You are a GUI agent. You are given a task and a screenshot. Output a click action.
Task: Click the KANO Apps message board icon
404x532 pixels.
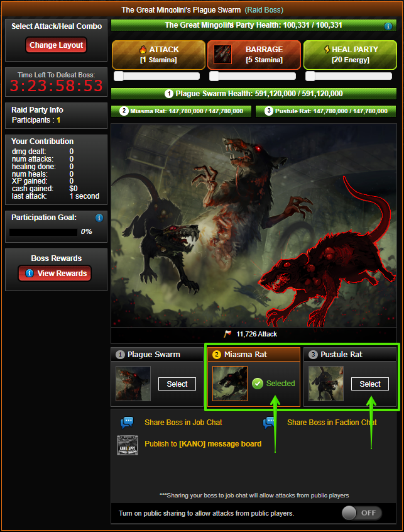point(128,445)
